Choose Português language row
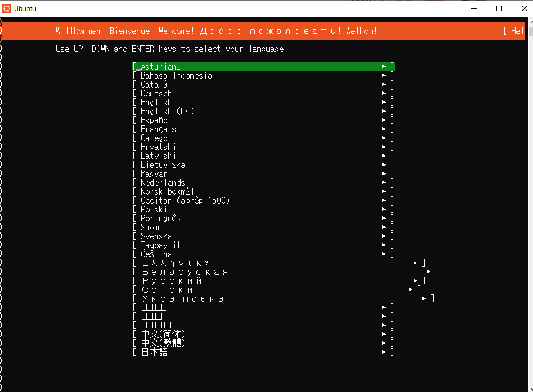The height and width of the screenshot is (392, 533). [x=263, y=218]
